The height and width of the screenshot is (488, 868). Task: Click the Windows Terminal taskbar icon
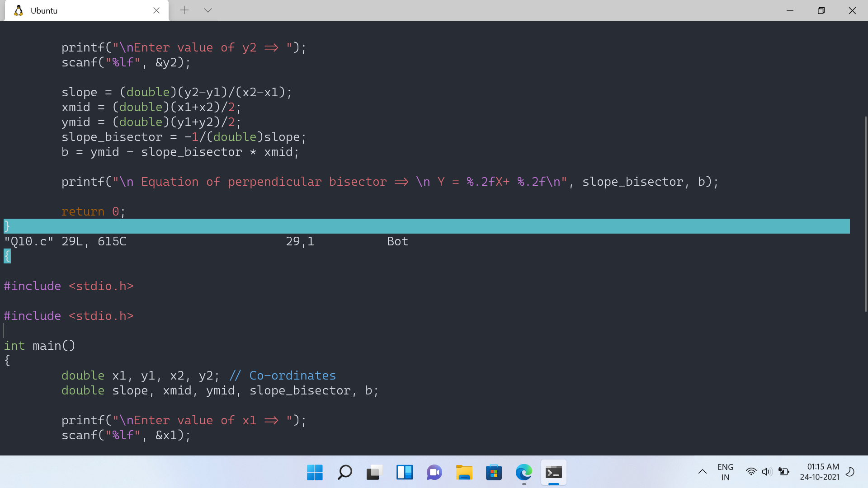553,473
